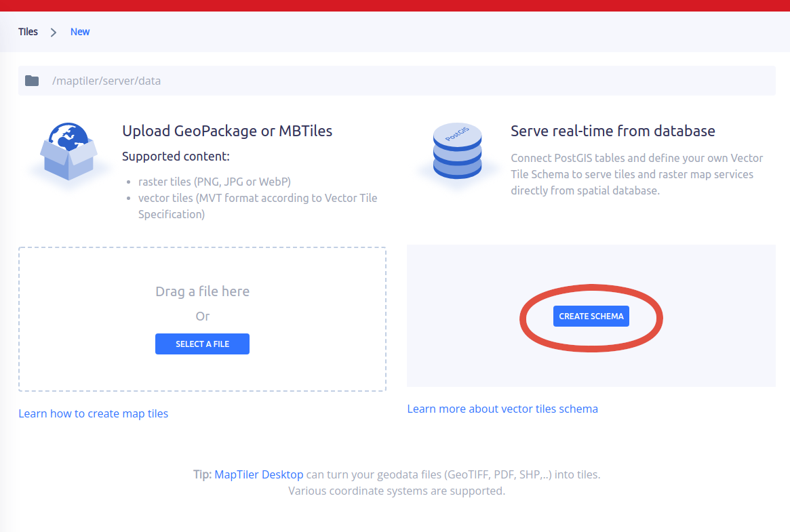Screen dimensions: 790x532
Task: Click the folder icon beside the data path
Action: click(x=32, y=81)
